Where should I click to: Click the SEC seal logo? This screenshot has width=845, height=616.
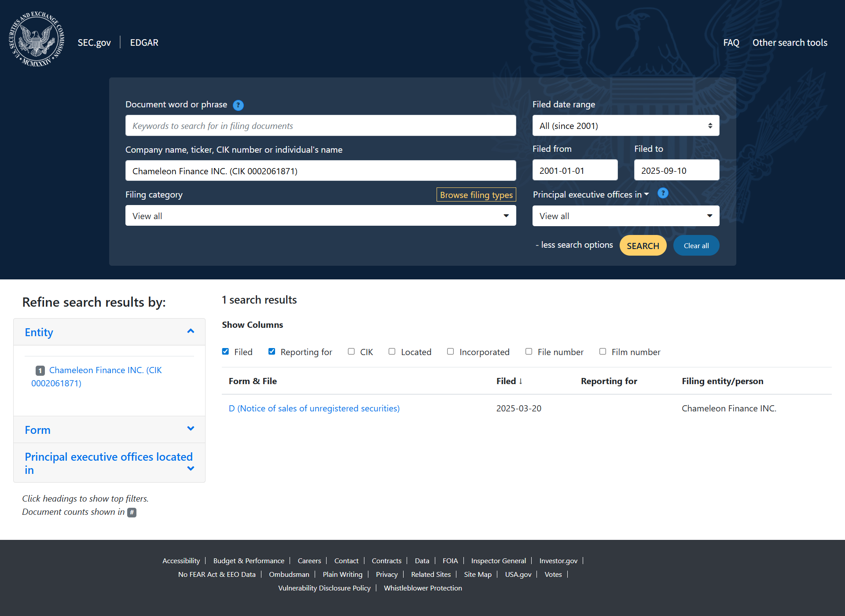[x=37, y=39]
